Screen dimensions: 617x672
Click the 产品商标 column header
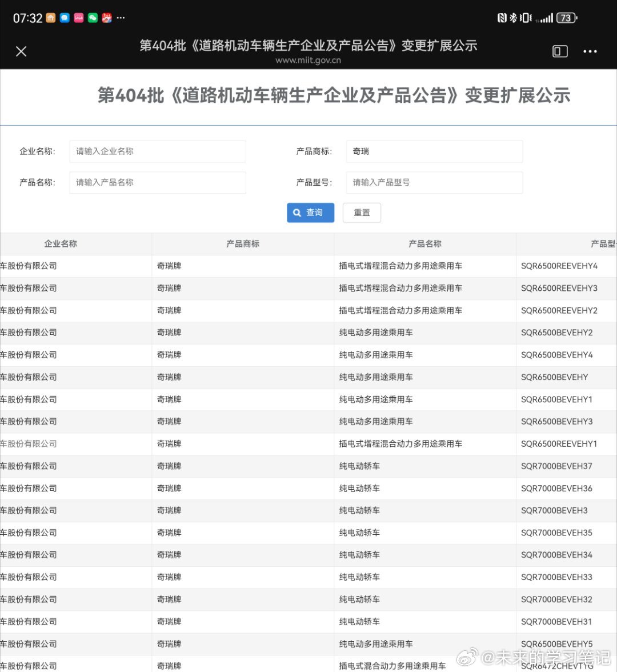point(243,244)
